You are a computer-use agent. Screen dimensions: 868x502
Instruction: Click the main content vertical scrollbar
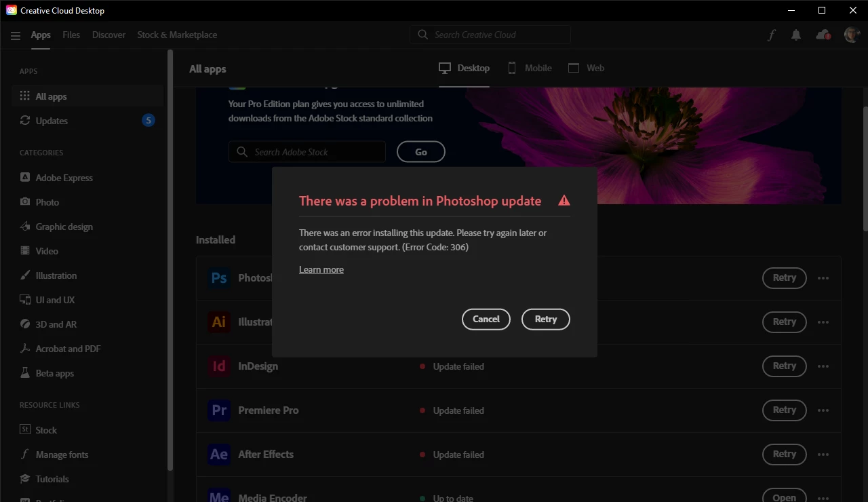[865, 168]
